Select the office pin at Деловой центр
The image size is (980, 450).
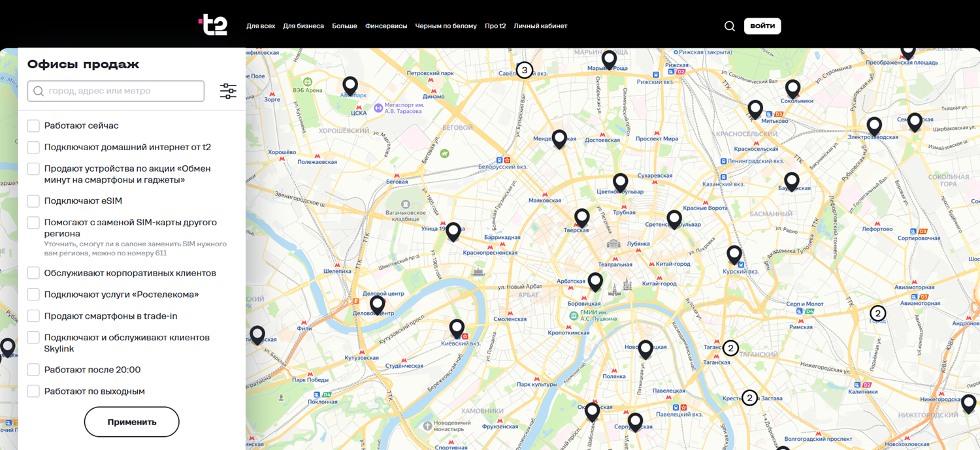point(378,305)
